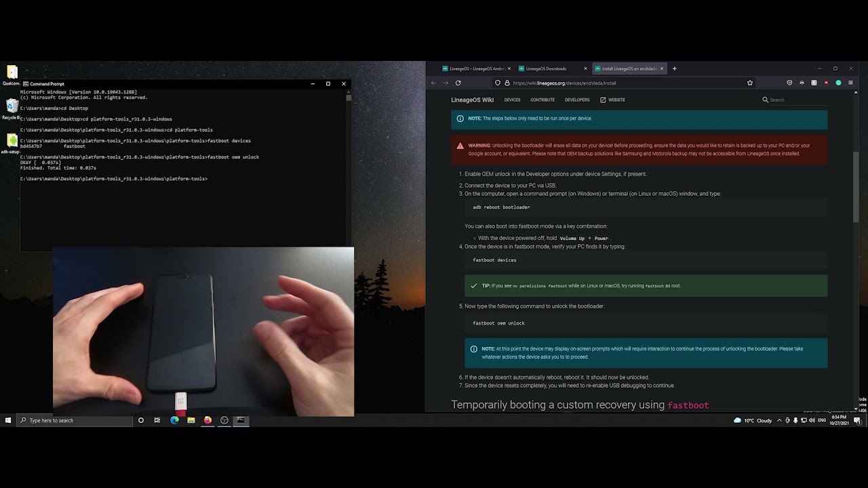Open the notification Action Center
Screen dimensions: 868x488
[x=858, y=420]
